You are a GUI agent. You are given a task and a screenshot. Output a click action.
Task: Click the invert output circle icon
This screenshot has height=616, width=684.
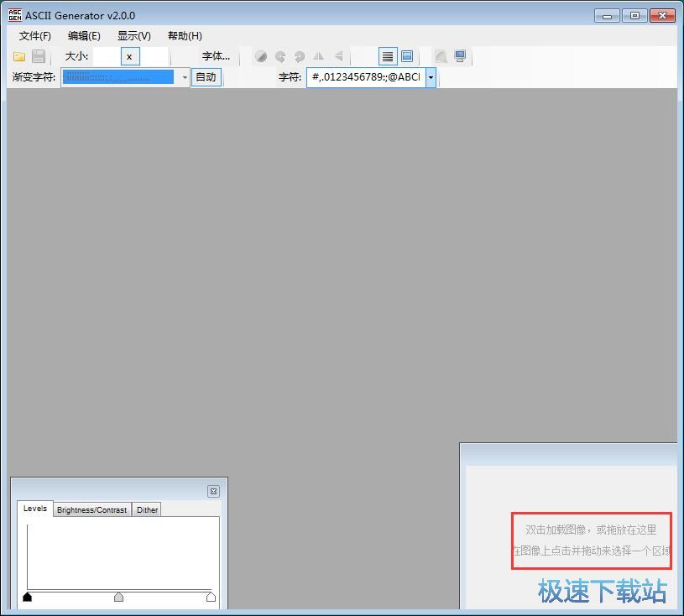[x=261, y=56]
